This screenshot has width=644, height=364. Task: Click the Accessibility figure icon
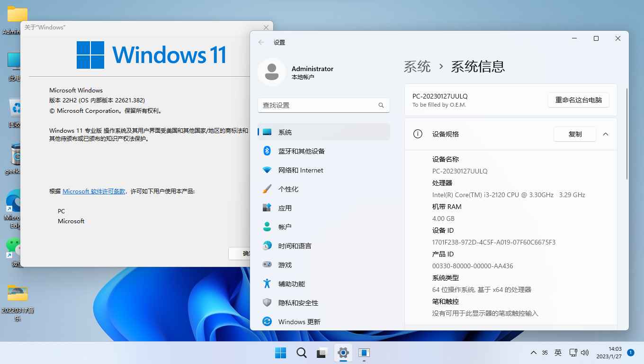tap(267, 284)
